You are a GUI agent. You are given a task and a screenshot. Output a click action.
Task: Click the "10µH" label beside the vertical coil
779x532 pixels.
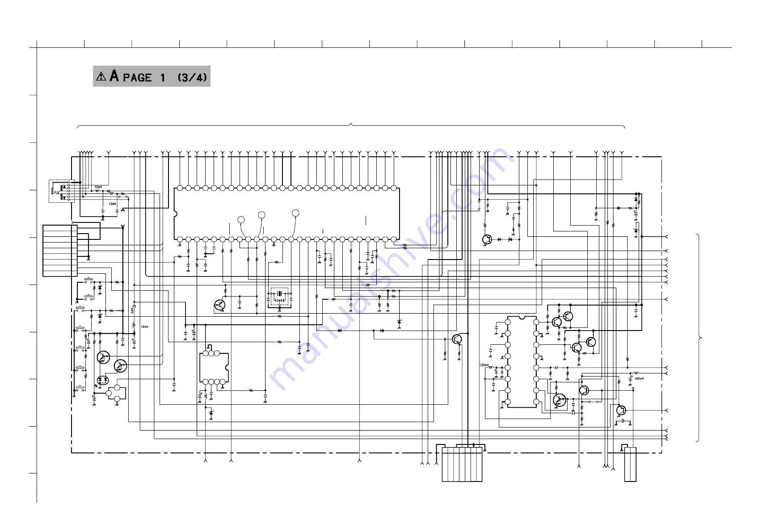[x=144, y=327]
